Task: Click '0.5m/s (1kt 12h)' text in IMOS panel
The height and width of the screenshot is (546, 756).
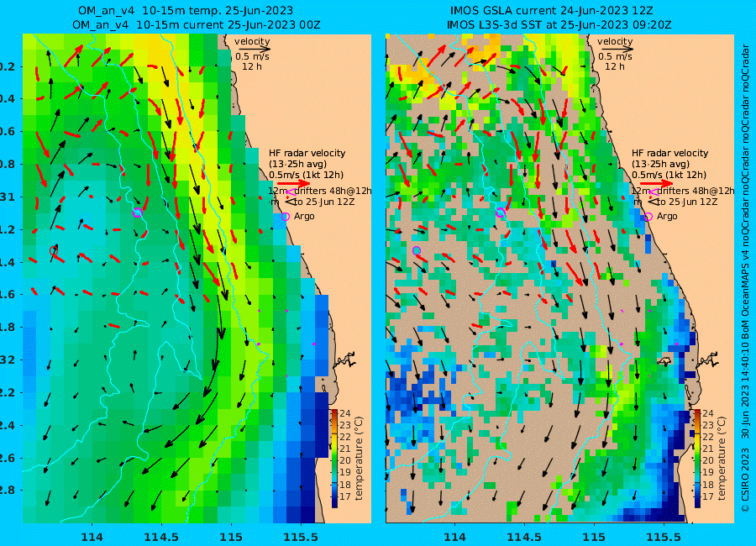Action: point(669,175)
